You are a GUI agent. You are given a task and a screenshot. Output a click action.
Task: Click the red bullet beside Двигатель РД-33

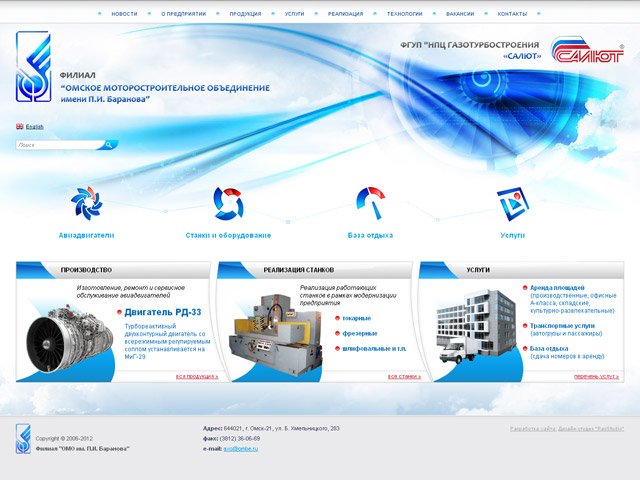tap(119, 312)
